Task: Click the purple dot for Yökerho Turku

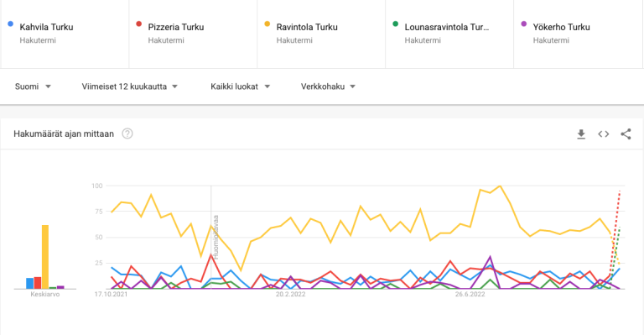Action: pos(523,24)
